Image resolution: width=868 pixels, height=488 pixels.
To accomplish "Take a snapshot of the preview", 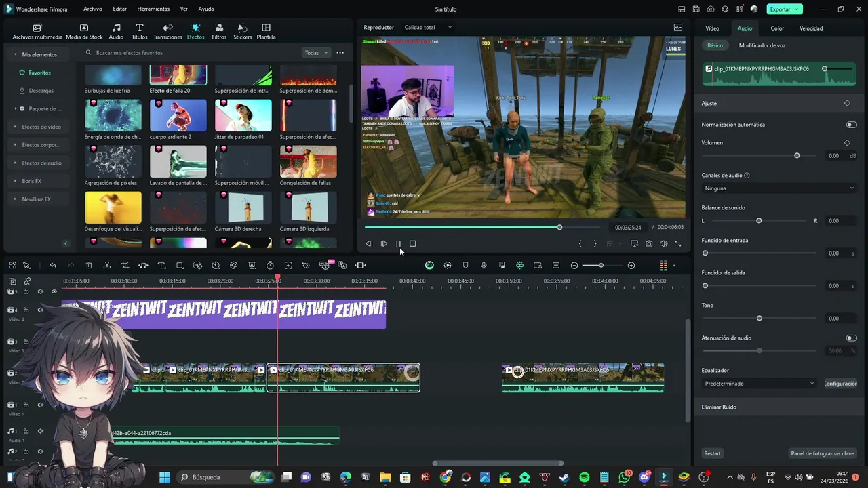I will 649,244.
